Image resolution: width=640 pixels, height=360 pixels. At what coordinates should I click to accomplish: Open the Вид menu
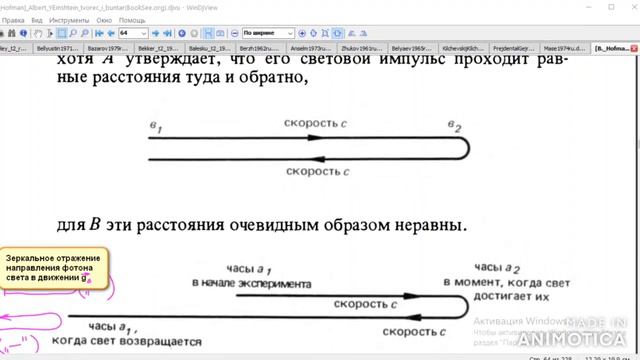[x=37, y=20]
